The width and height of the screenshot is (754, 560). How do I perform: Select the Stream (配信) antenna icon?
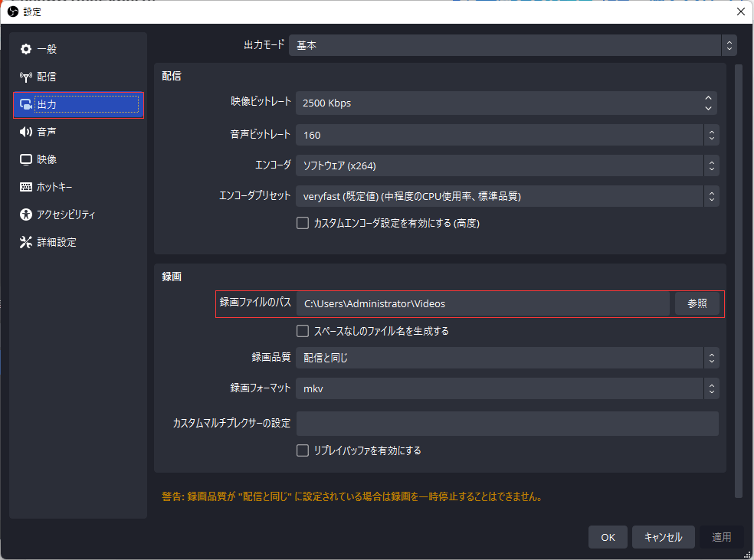point(26,77)
